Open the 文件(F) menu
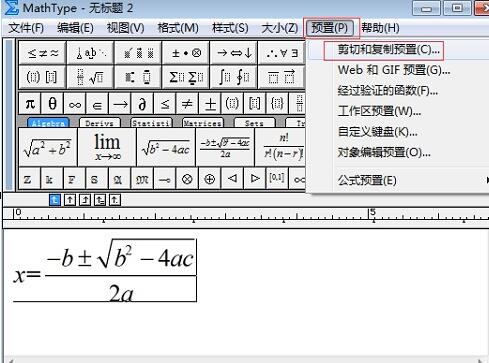Image resolution: width=489 pixels, height=363 pixels. point(26,28)
